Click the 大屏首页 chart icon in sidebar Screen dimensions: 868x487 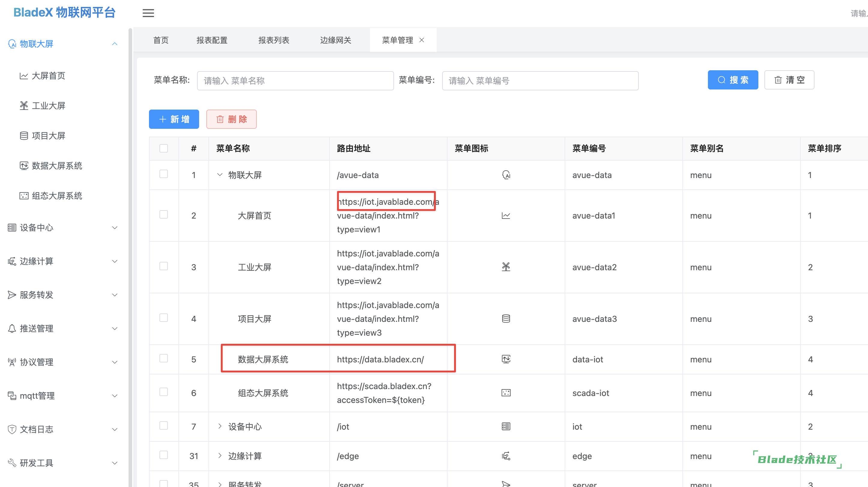pyautogui.click(x=24, y=76)
